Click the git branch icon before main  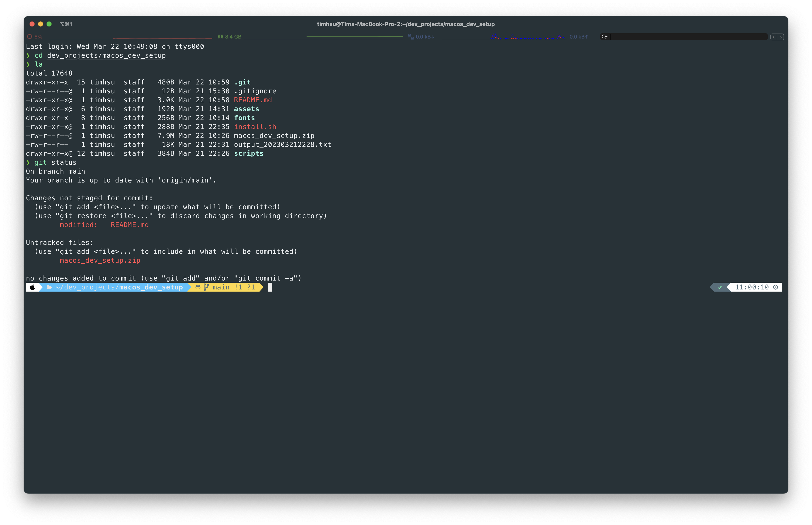[x=206, y=287]
